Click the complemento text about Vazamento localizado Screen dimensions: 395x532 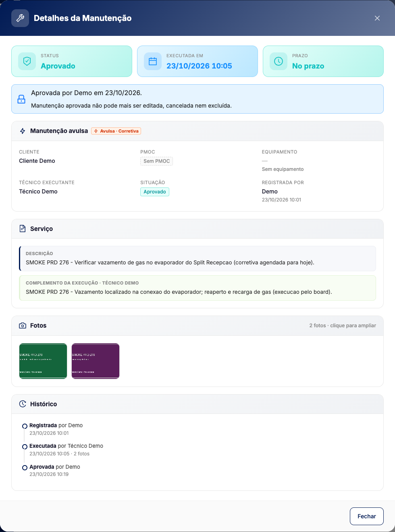click(179, 292)
